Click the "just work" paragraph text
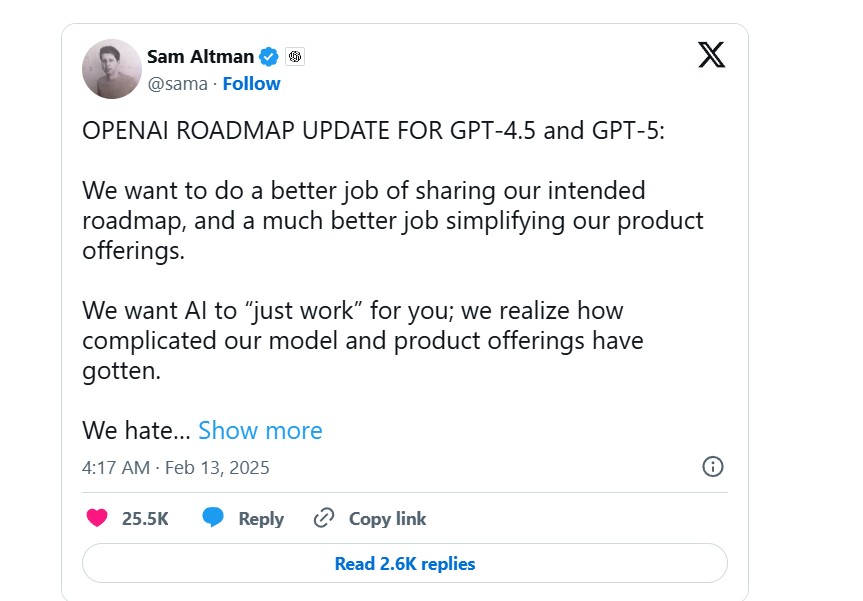This screenshot has width=863, height=601. 363,340
